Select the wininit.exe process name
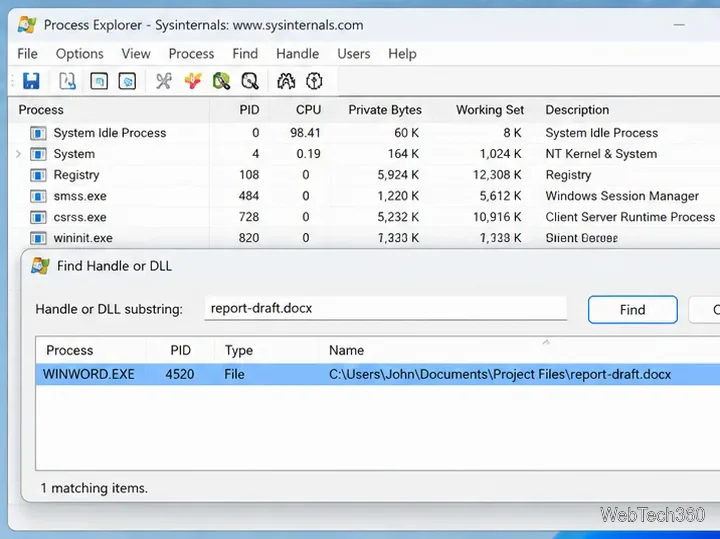The image size is (720, 539). [x=83, y=238]
